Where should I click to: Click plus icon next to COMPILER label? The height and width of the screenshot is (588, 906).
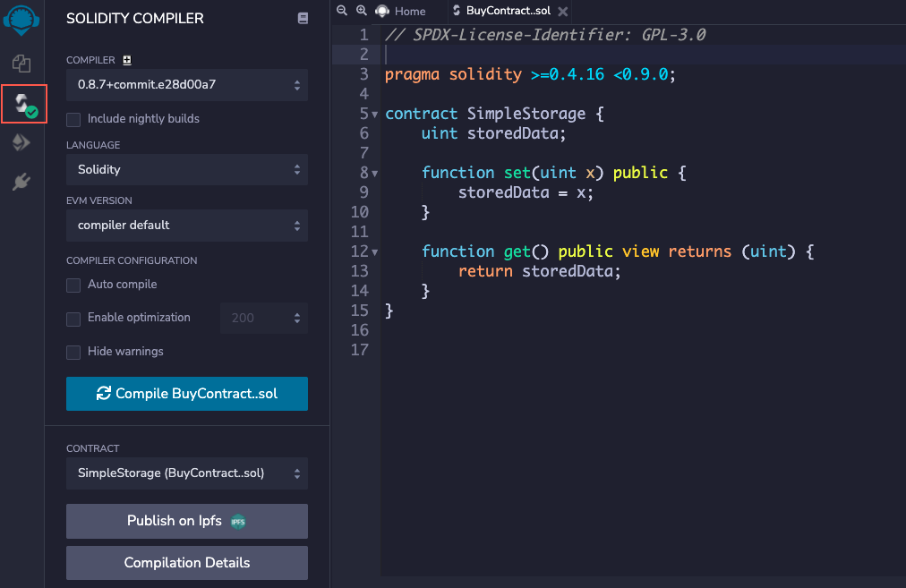[126, 60]
